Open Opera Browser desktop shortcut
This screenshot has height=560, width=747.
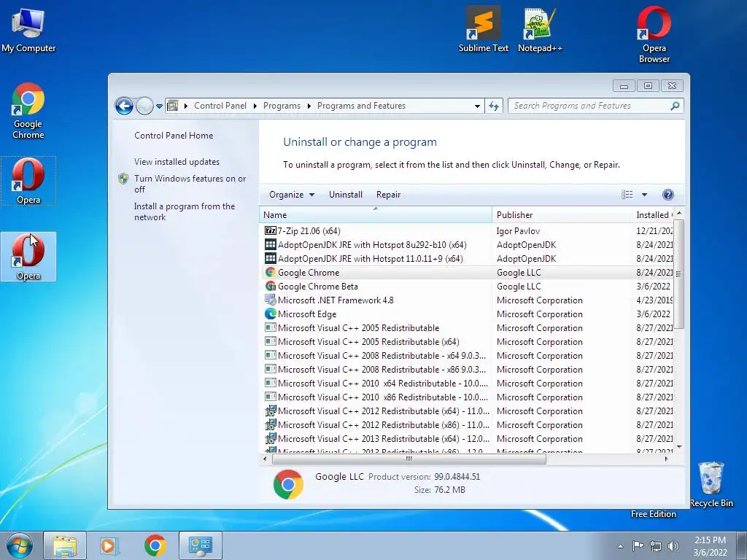[654, 35]
